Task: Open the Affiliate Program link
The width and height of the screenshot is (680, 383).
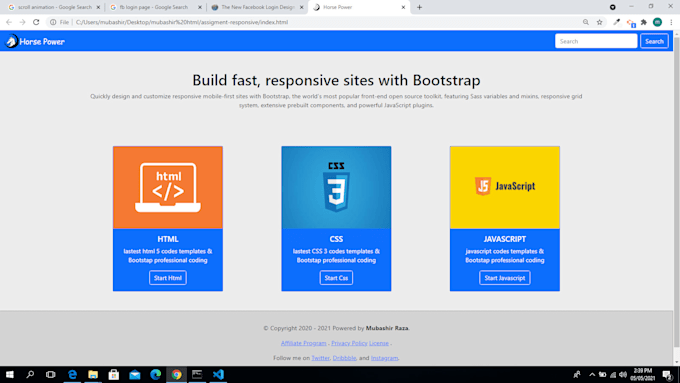Action: coord(304,343)
